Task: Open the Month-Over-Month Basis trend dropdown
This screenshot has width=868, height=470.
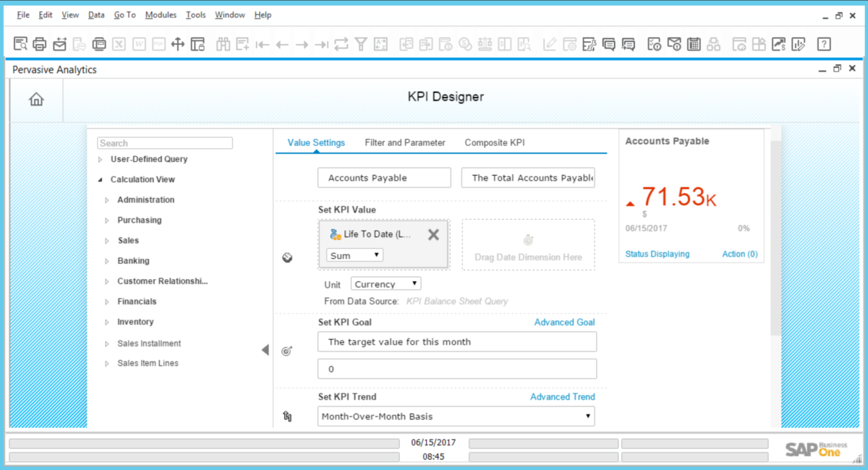Action: tap(456, 416)
